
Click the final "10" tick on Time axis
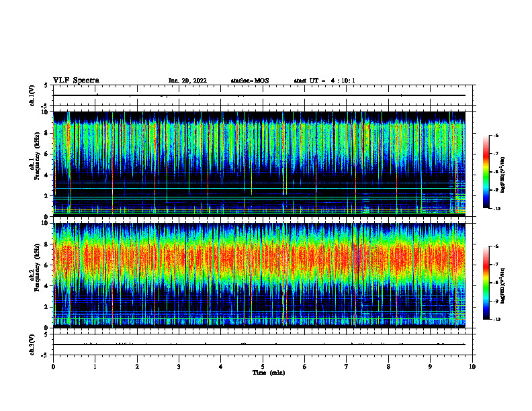(x=472, y=367)
